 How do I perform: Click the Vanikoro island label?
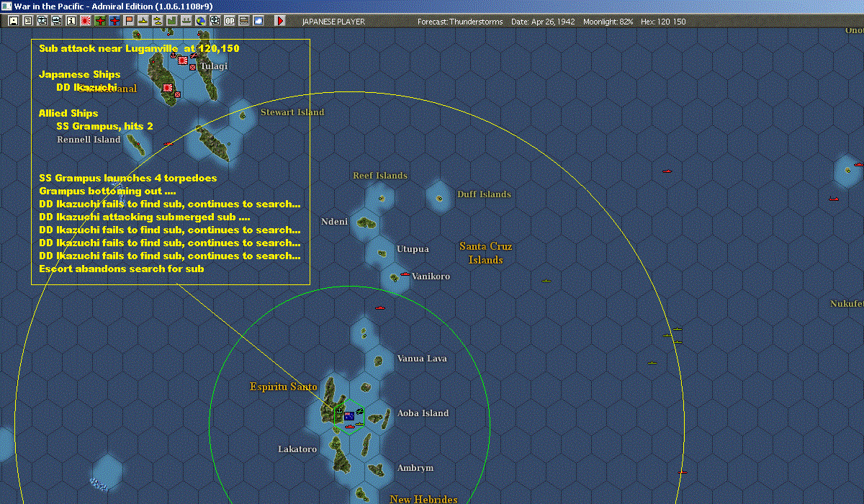[431, 276]
